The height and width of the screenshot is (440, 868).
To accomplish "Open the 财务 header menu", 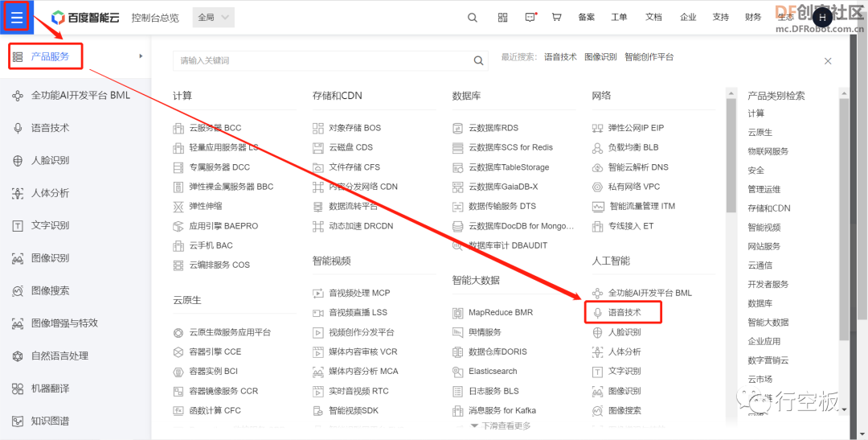I will coord(753,17).
